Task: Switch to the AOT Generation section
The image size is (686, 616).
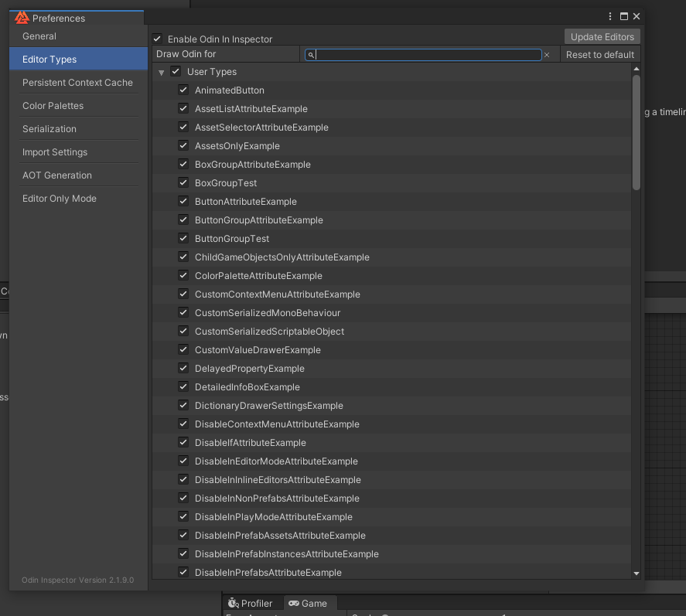Action: coord(57,175)
